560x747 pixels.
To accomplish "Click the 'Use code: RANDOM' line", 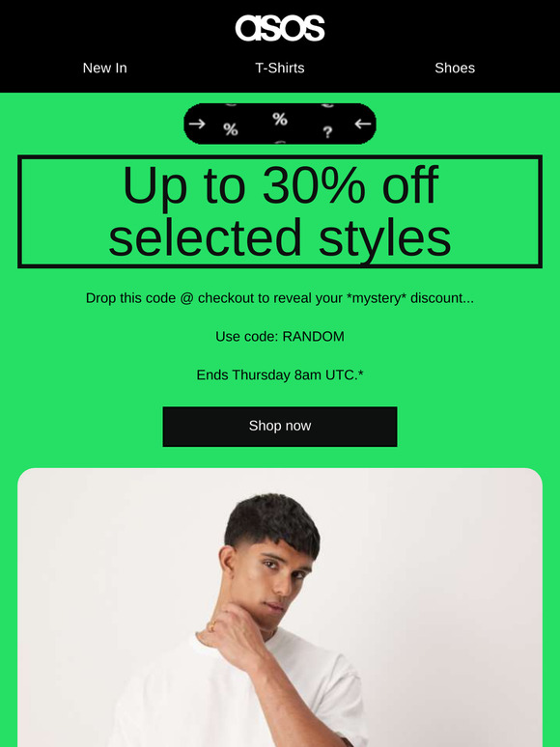I will (x=280, y=336).
